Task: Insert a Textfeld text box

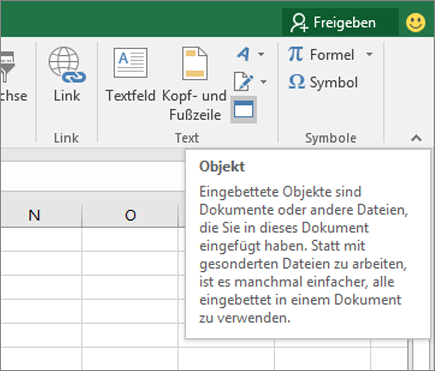Action: [130, 75]
